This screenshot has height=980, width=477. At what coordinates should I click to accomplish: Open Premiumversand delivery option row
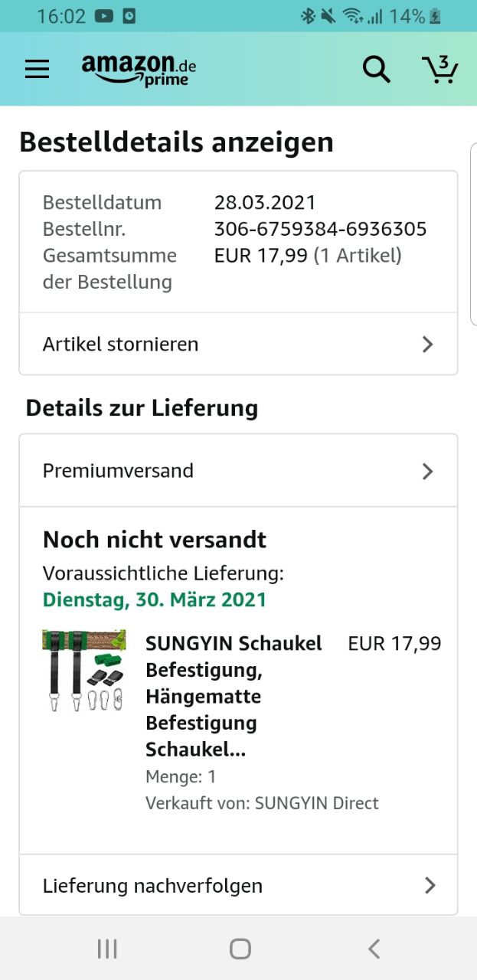(x=119, y=471)
